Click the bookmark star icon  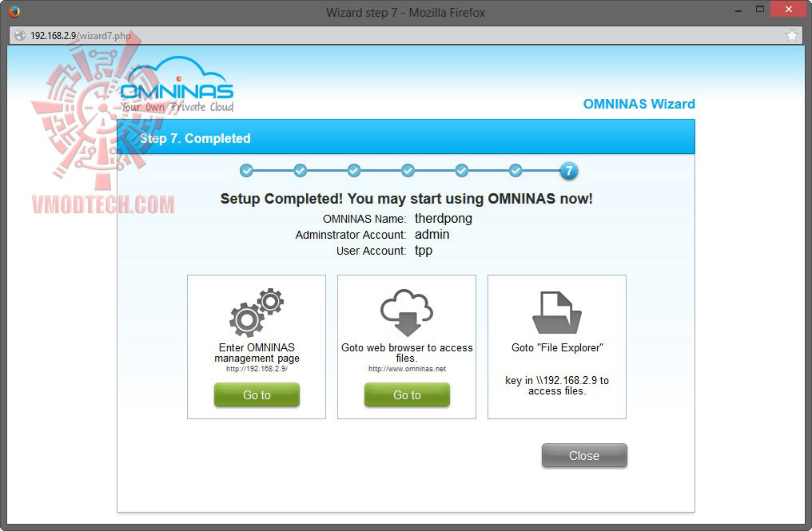(792, 35)
